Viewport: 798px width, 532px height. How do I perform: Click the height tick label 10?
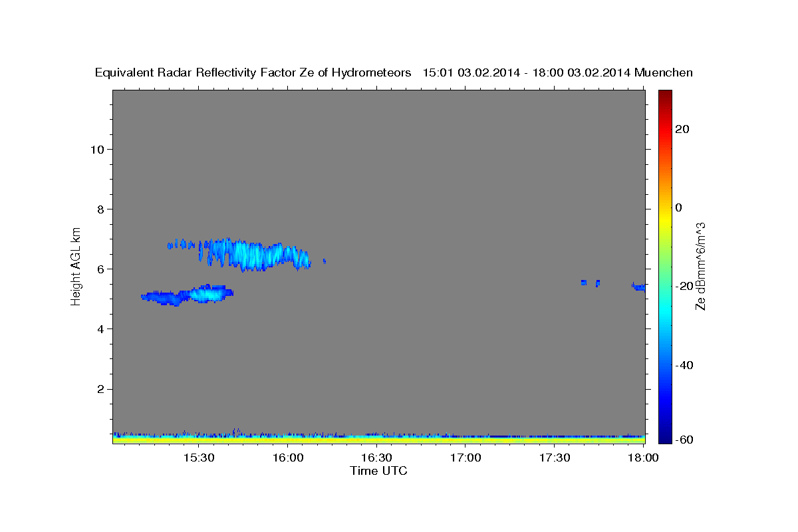tap(97, 149)
